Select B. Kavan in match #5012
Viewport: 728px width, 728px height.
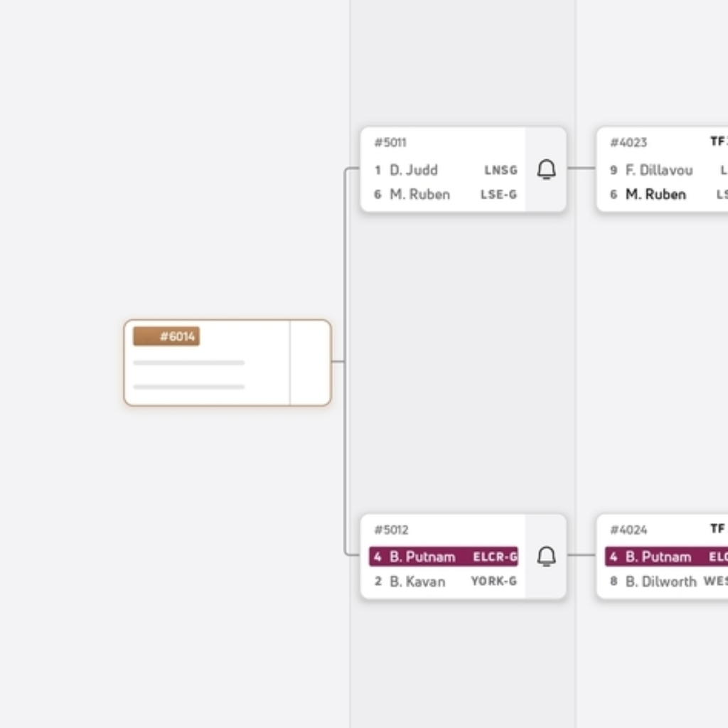tap(417, 582)
